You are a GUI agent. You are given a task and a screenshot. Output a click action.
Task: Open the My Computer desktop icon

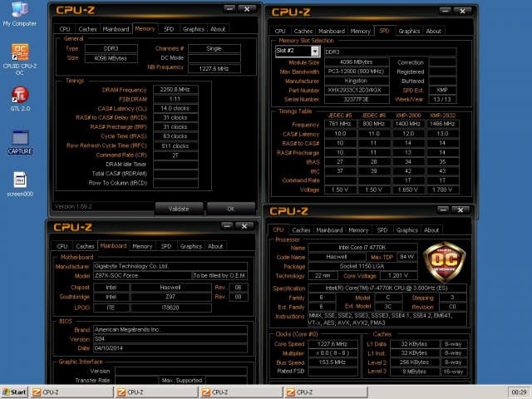click(18, 12)
